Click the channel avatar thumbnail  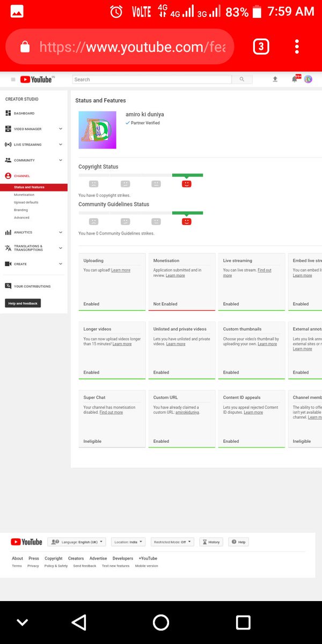pos(97,130)
